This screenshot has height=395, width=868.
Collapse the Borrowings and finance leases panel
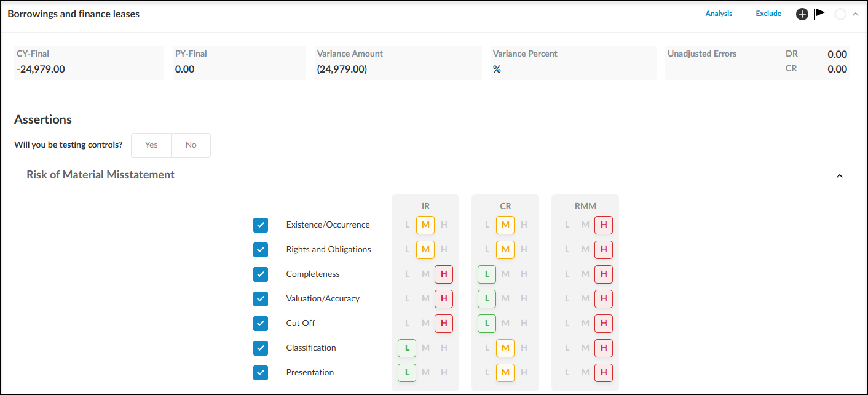[x=855, y=14]
